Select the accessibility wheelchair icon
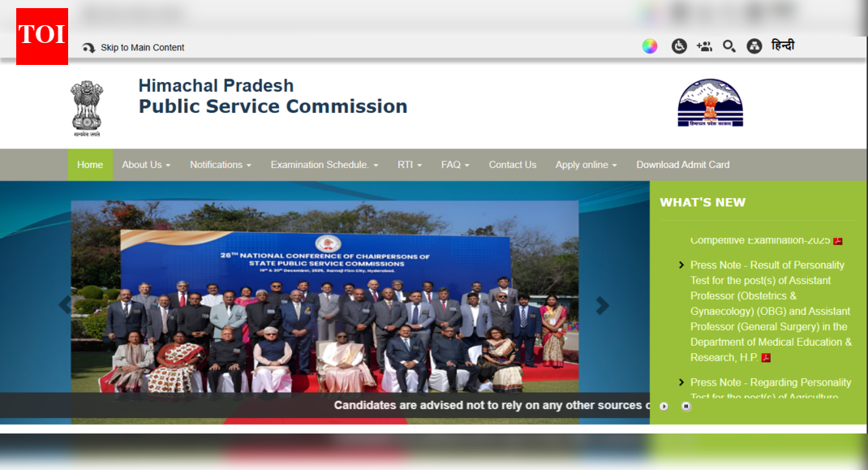 (678, 46)
